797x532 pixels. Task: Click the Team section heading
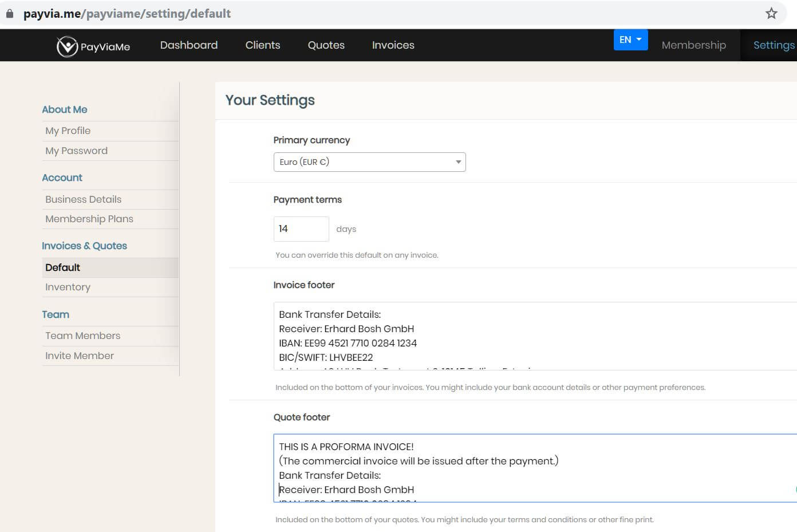click(x=56, y=314)
